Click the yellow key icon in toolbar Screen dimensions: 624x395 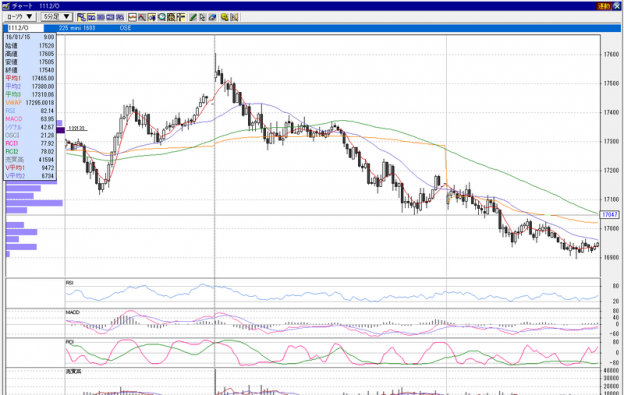(224, 17)
